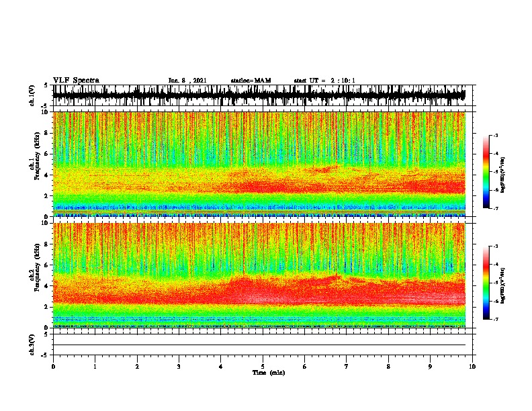Click the "VLF Spectra" plot title
The image size is (532, 411).
tap(76, 81)
